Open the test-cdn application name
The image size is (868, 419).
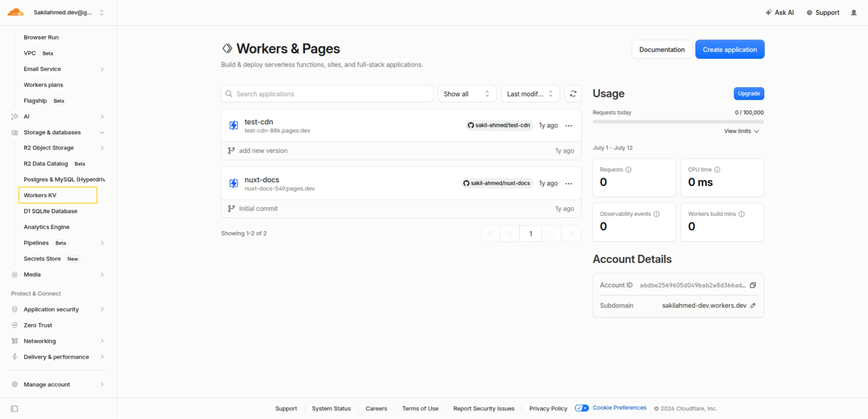coord(259,122)
